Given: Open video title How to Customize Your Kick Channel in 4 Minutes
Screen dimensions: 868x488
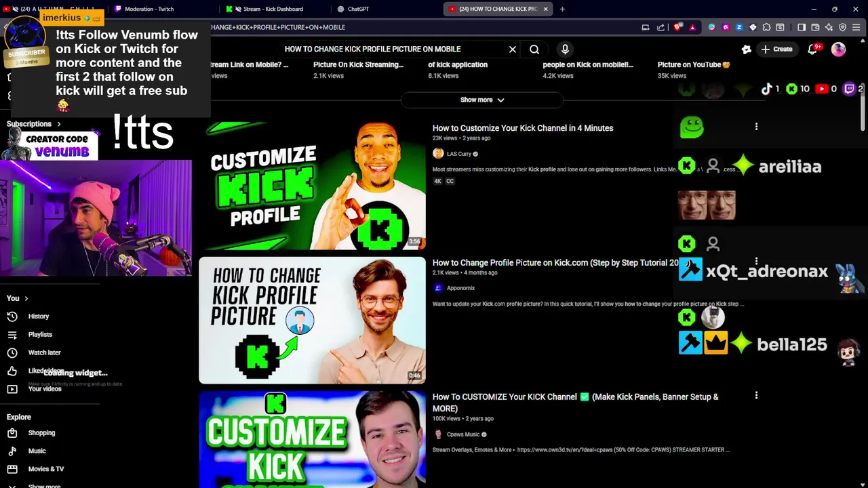Looking at the screenshot, I should (523, 128).
